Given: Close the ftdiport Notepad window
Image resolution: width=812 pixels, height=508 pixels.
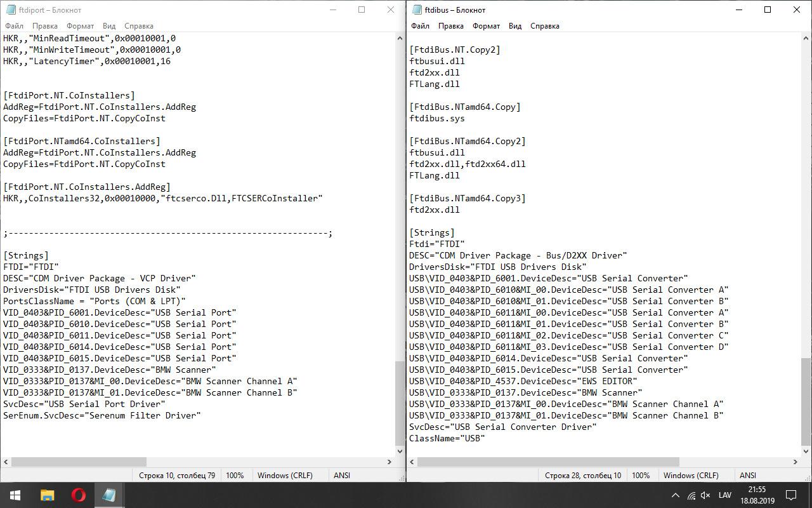Looking at the screenshot, I should (391, 10).
